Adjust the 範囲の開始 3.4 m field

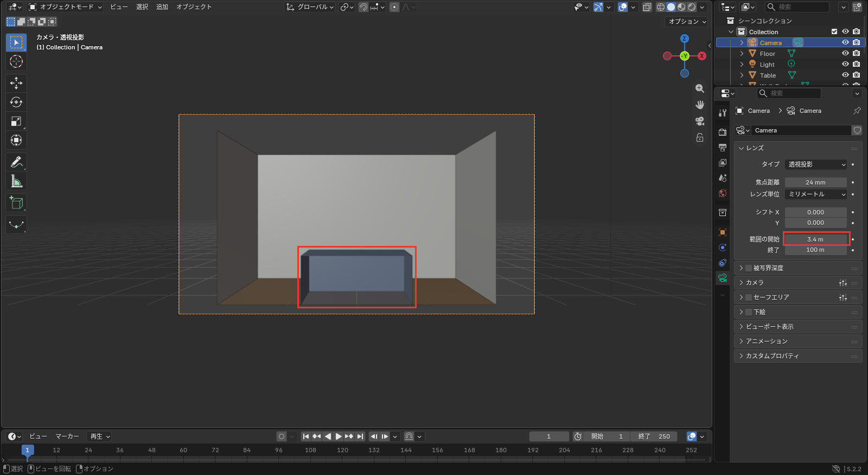[816, 239]
